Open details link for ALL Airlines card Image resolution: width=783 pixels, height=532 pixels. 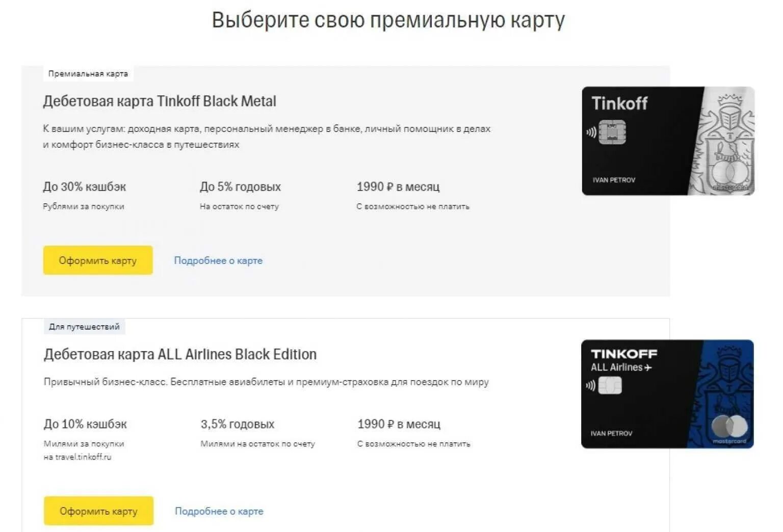coord(219,511)
